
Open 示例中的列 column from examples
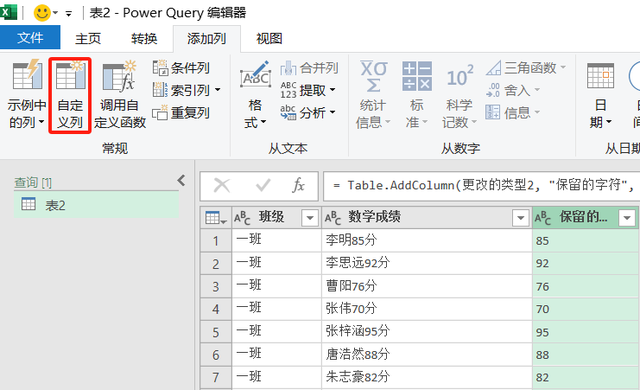coord(27,95)
